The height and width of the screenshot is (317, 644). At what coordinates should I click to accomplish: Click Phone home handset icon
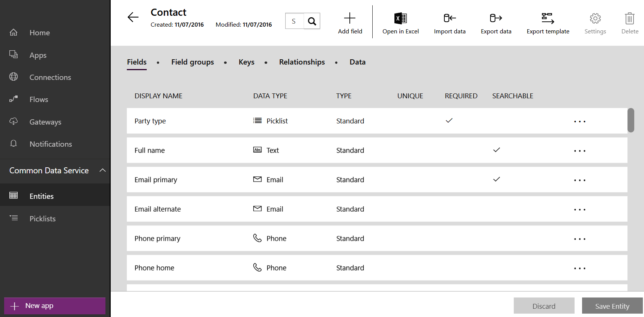[x=257, y=267]
